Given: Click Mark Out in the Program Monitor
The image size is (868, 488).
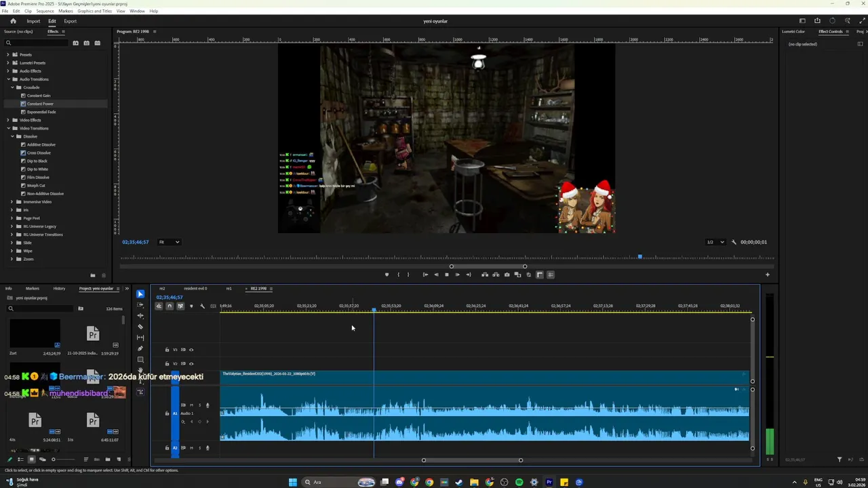Looking at the screenshot, I should pos(408,274).
